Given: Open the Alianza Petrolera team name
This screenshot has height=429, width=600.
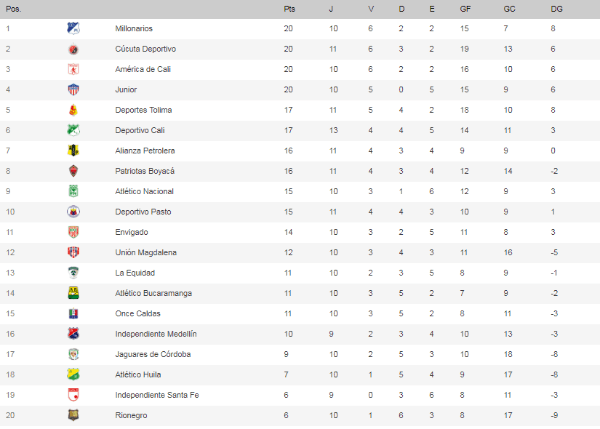Looking at the screenshot, I should point(143,151).
